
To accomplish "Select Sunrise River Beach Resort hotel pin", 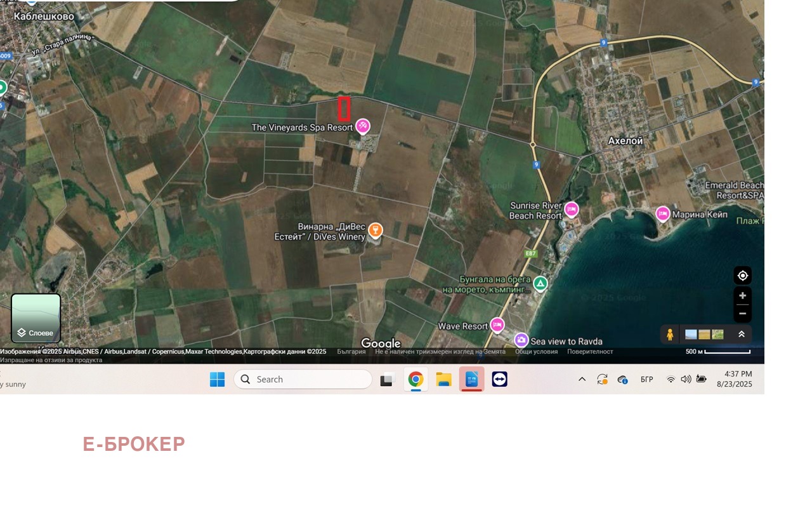I will 571,210.
